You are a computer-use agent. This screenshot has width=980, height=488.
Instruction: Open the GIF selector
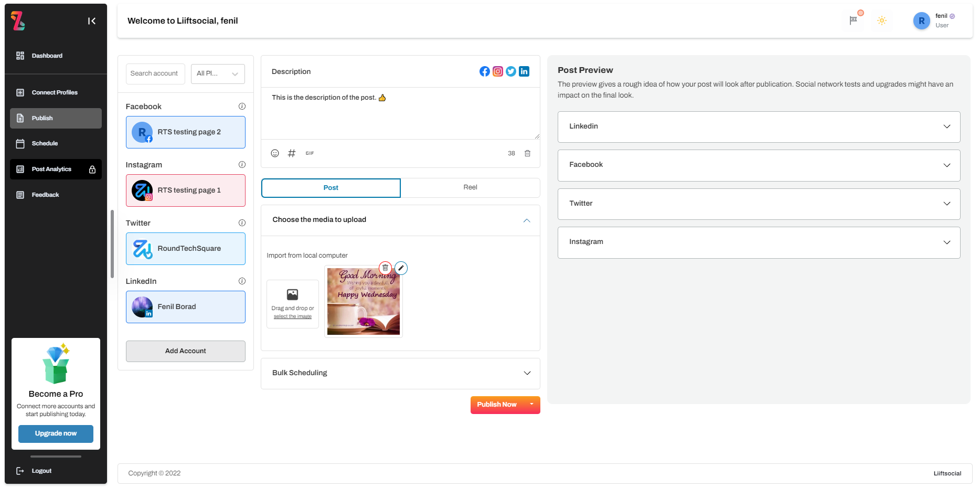click(310, 153)
